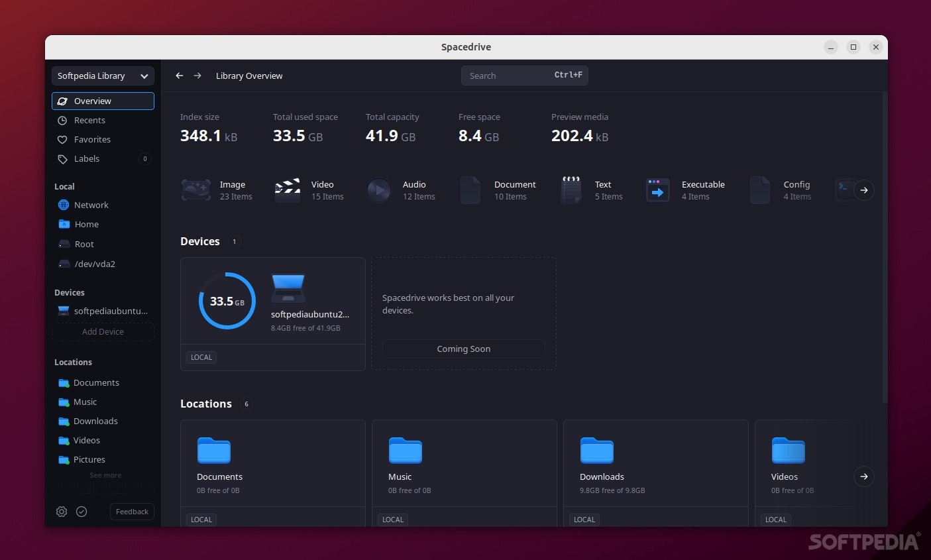Click Preview media 202.4 kB stat

[580, 129]
